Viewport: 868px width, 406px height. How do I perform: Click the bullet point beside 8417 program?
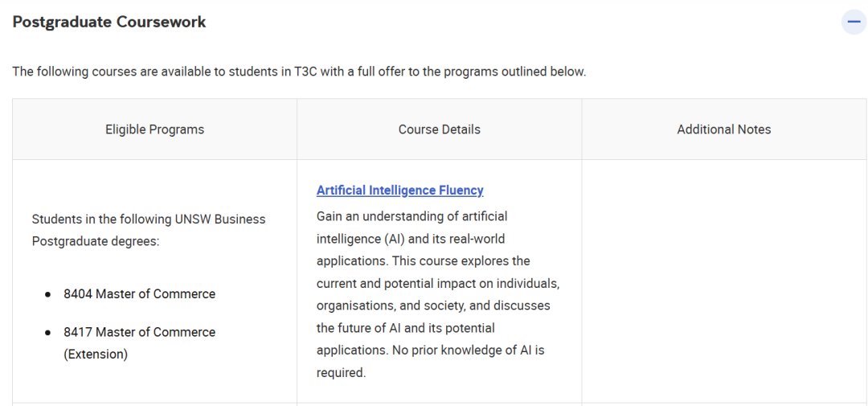tap(48, 332)
